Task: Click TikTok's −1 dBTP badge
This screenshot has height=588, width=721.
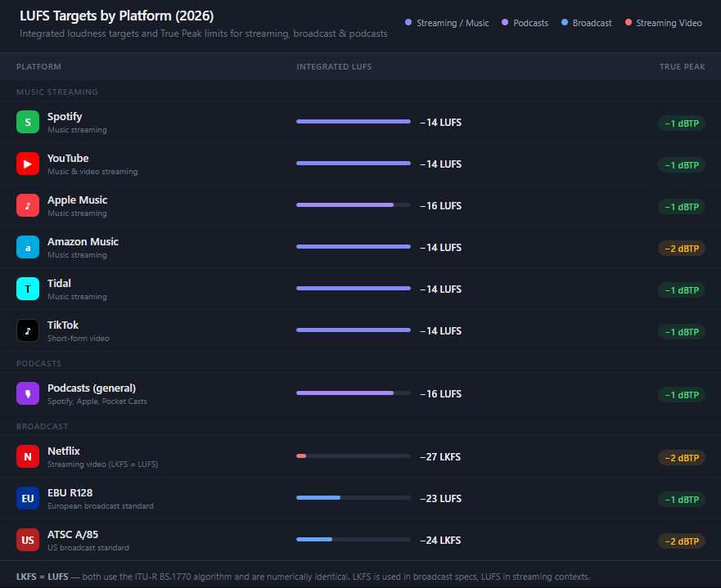Action: tap(682, 332)
